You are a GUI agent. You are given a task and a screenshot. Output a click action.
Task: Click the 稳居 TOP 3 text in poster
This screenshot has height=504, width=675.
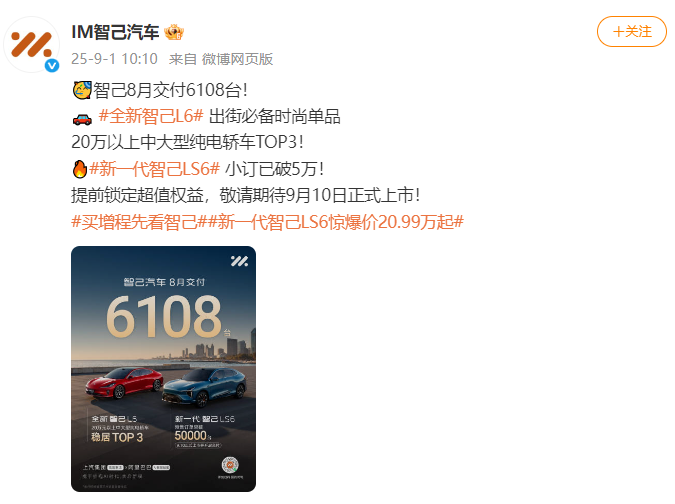click(x=117, y=438)
